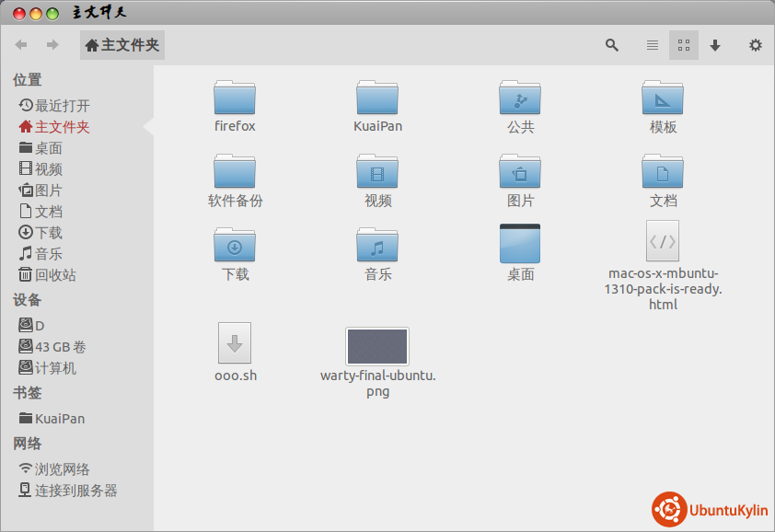This screenshot has width=775, height=532.
Task: Select the warty-final-ubuntu.png thumbnail
Action: pos(377,347)
